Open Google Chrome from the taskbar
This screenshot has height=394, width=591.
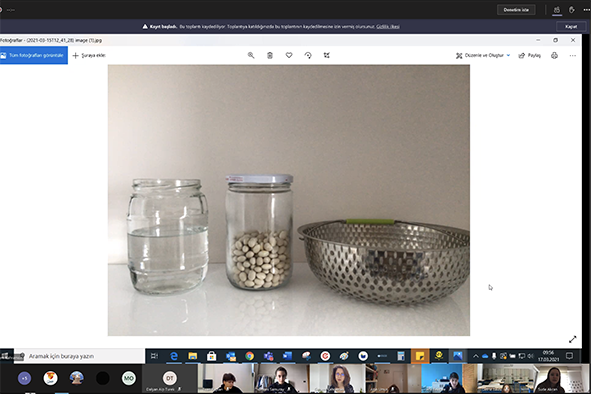pos(250,356)
